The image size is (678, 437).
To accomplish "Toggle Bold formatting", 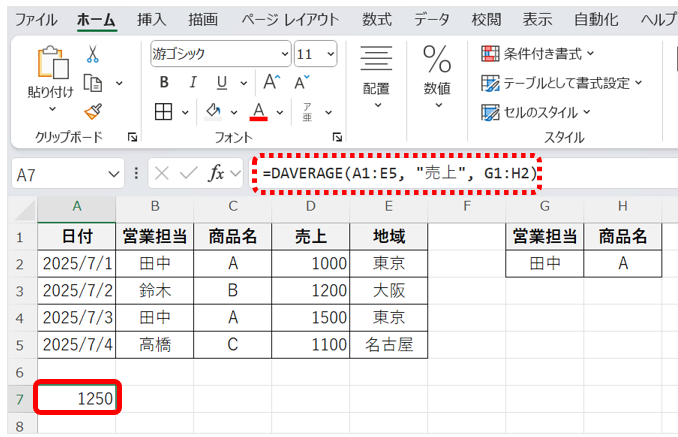I will click(164, 82).
